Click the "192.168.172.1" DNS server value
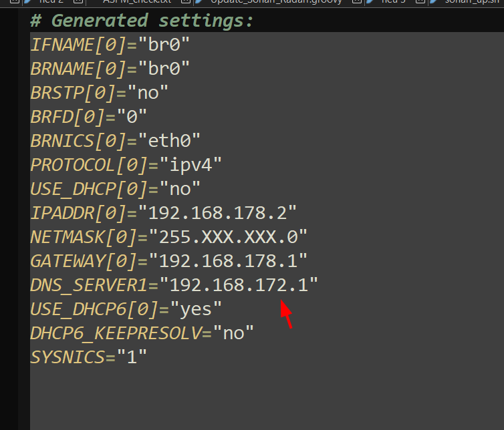 point(239,285)
